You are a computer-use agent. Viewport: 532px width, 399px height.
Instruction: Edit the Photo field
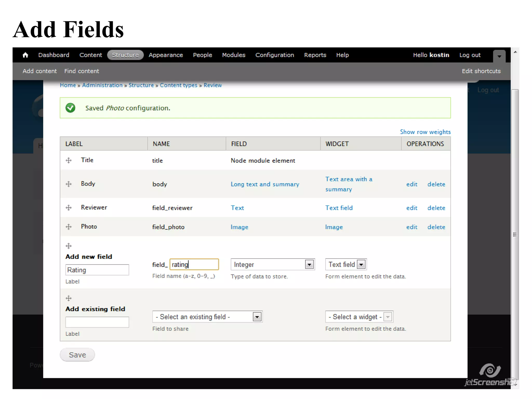[412, 227]
